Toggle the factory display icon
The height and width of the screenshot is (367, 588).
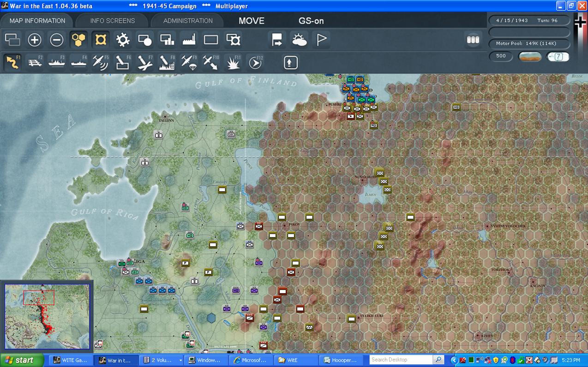tap(189, 40)
